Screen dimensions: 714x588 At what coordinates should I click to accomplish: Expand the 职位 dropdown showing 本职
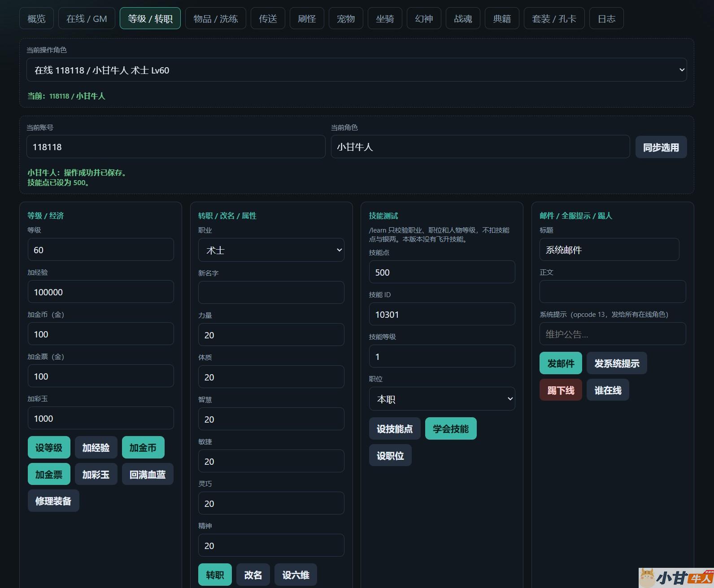[x=442, y=399]
